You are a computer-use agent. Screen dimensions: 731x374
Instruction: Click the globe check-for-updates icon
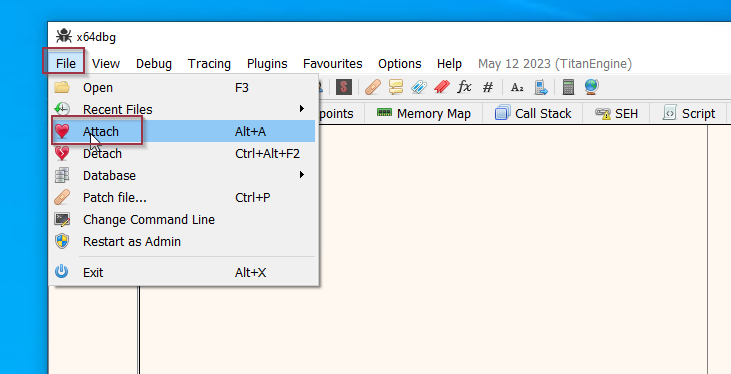(591, 87)
